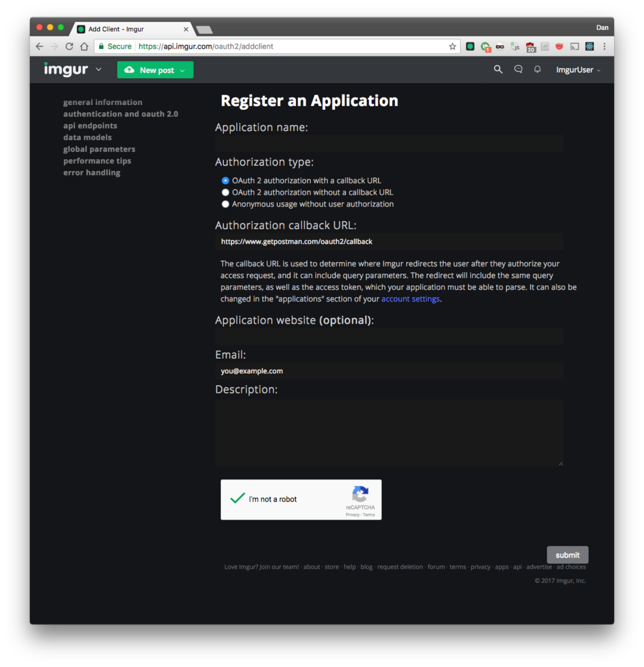Click the Email input field
Viewport: 644px width, 667px height.
[x=389, y=371]
